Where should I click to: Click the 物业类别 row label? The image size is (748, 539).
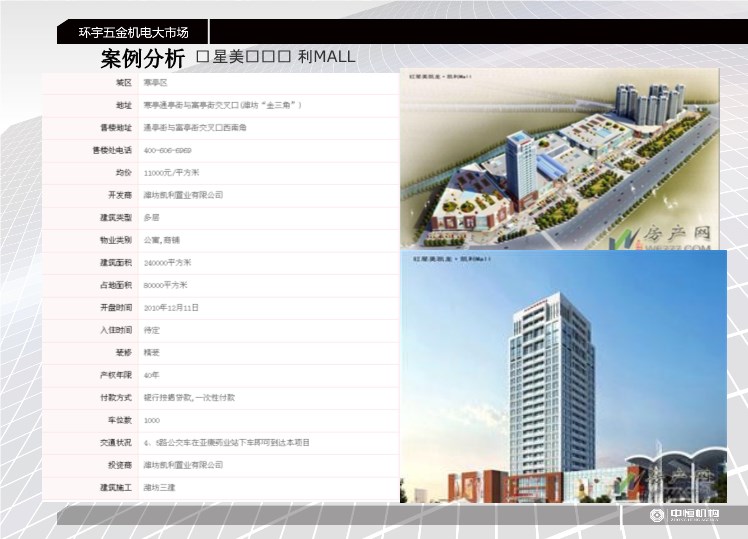(116, 240)
